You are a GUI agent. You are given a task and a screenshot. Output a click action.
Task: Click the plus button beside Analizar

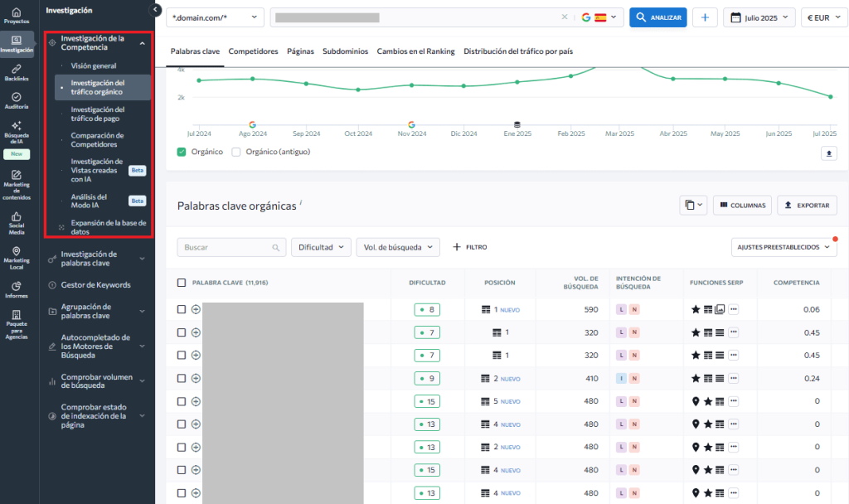pos(705,17)
